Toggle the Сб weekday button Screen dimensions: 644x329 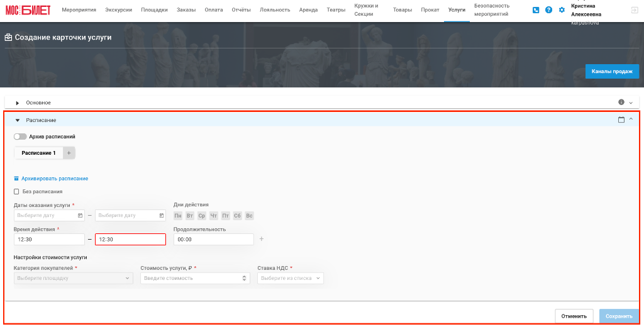click(237, 216)
